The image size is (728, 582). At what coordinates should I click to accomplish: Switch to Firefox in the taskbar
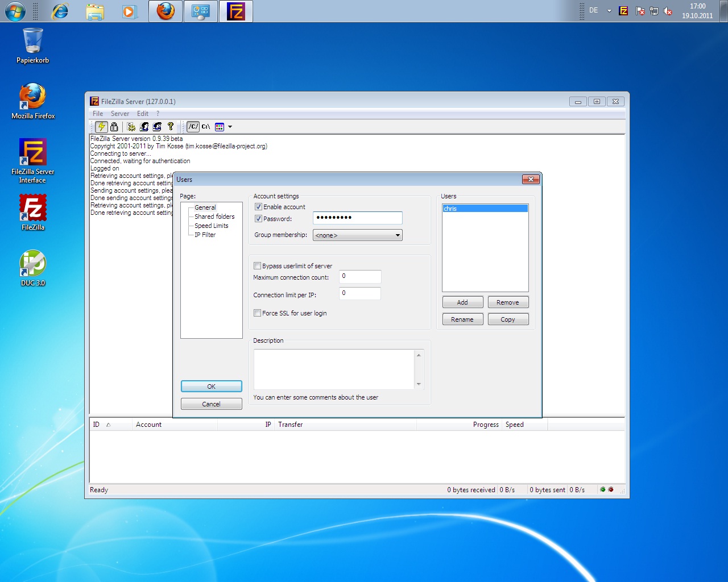pyautogui.click(x=166, y=11)
